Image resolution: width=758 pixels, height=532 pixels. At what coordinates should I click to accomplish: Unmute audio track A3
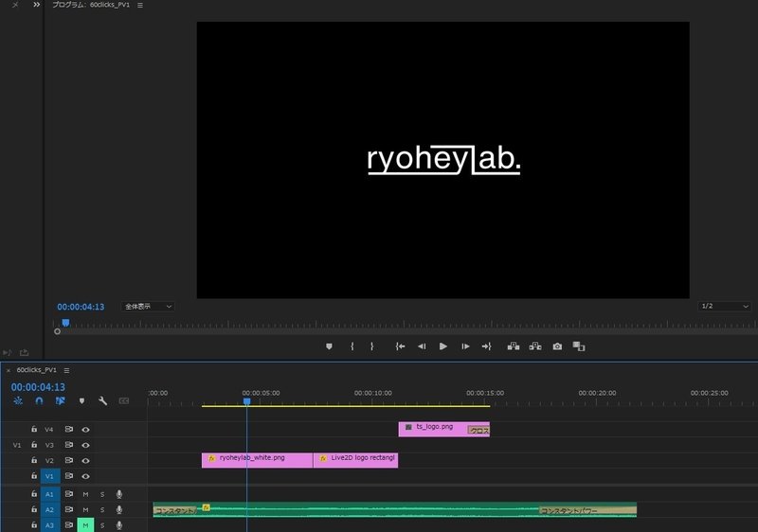(x=85, y=524)
